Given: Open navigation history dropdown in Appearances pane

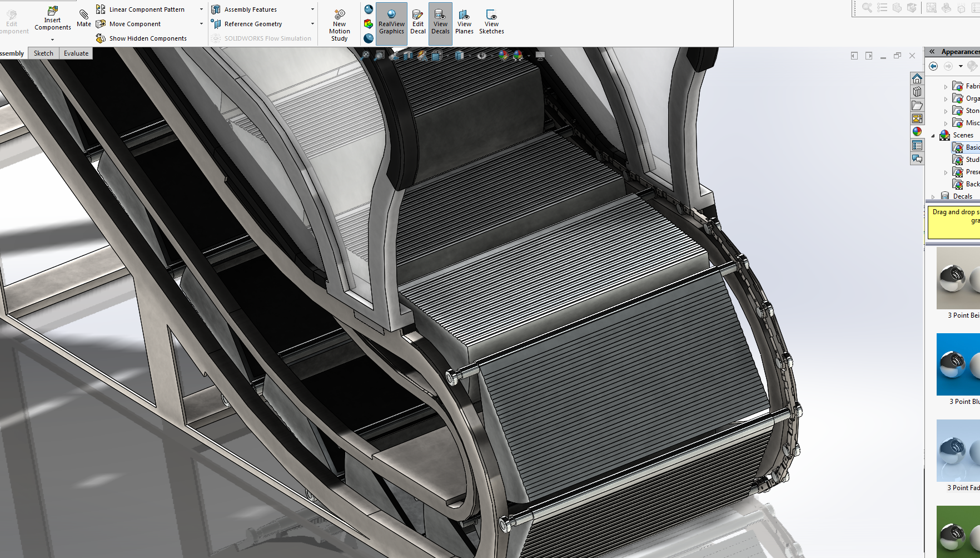Looking at the screenshot, I should [961, 66].
